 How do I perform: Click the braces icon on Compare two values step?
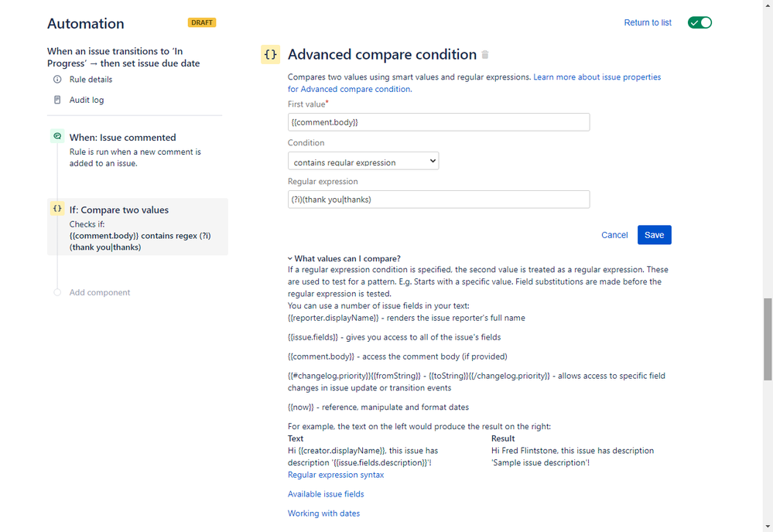coord(57,209)
